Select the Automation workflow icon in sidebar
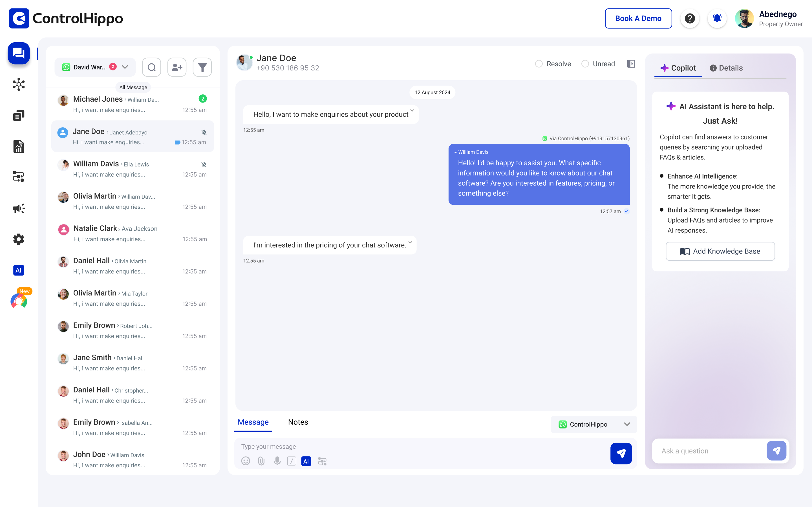The width and height of the screenshot is (812, 507). [x=18, y=176]
